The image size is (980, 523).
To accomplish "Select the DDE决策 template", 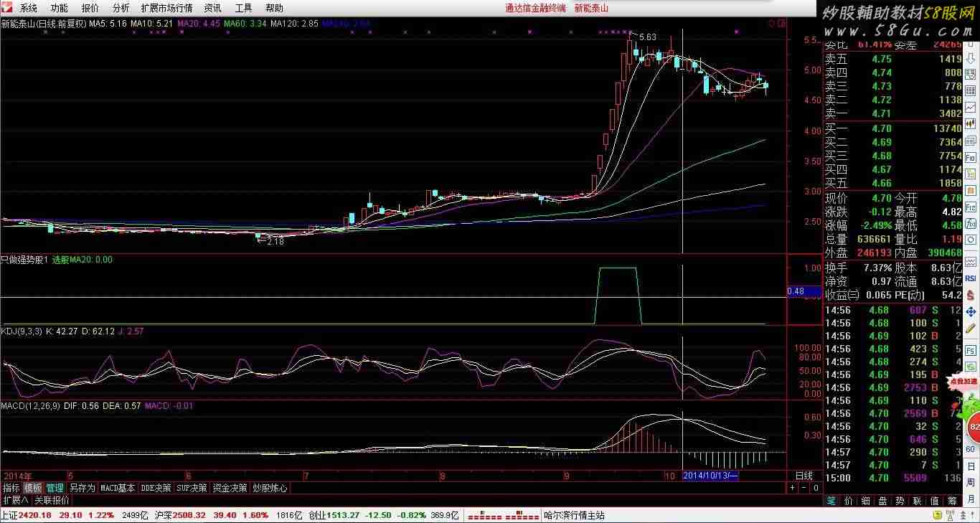I will (x=156, y=488).
